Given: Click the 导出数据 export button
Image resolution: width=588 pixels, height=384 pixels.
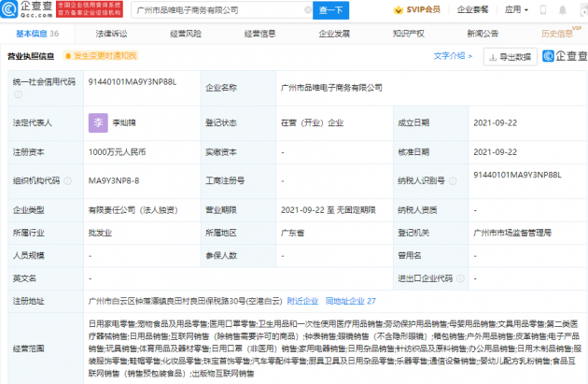Looking at the screenshot, I should pyautogui.click(x=511, y=57).
